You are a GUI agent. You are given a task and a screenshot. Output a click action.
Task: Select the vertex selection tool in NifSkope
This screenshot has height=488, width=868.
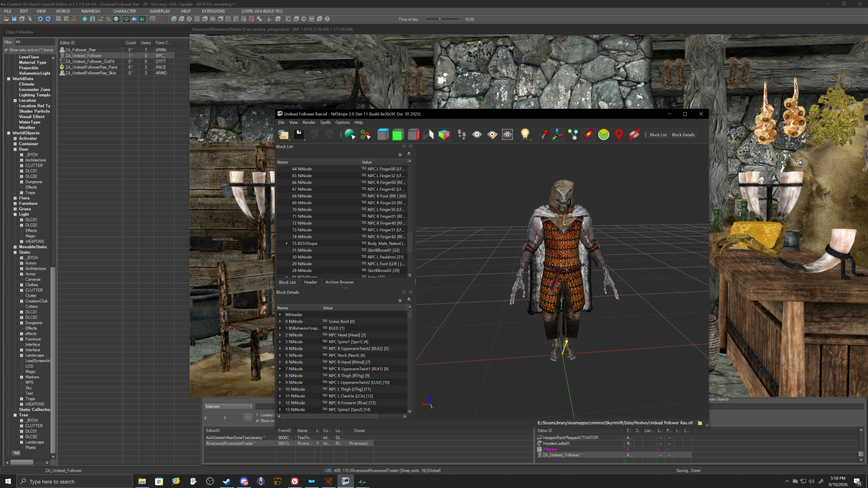[365, 135]
